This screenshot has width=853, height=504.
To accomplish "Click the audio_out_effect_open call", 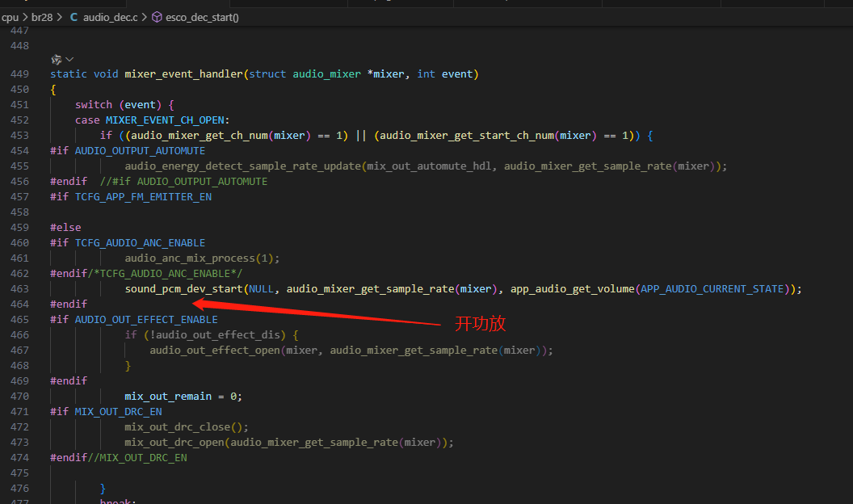I will click(x=215, y=351).
